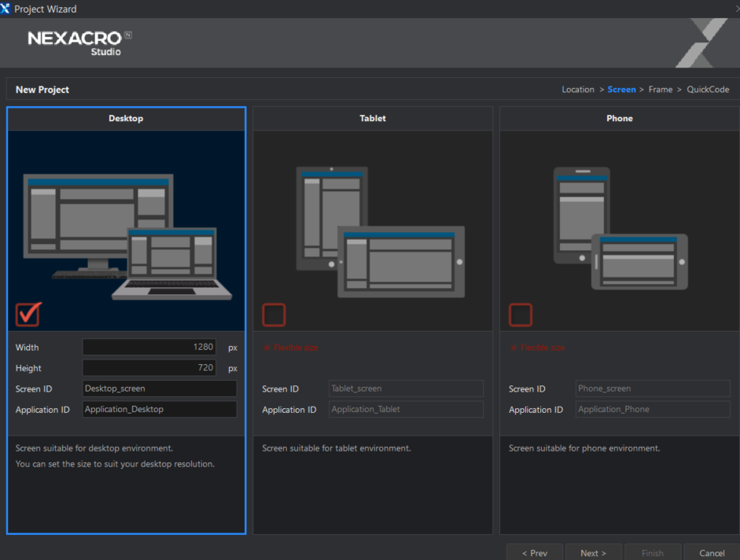
Task: Edit the Application_Desktop Application ID field
Action: click(160, 409)
